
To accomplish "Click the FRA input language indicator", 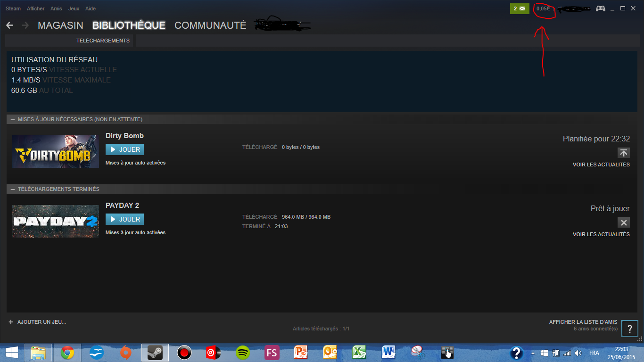I will click(594, 353).
